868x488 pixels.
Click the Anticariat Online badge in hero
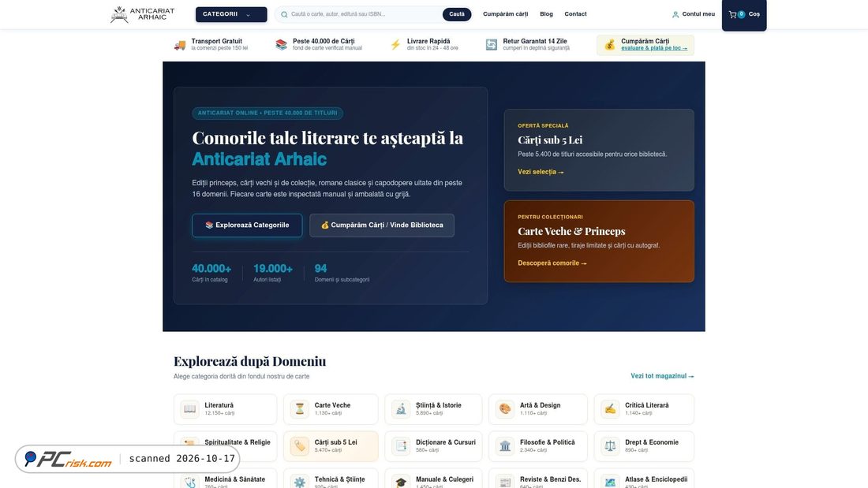tap(268, 113)
